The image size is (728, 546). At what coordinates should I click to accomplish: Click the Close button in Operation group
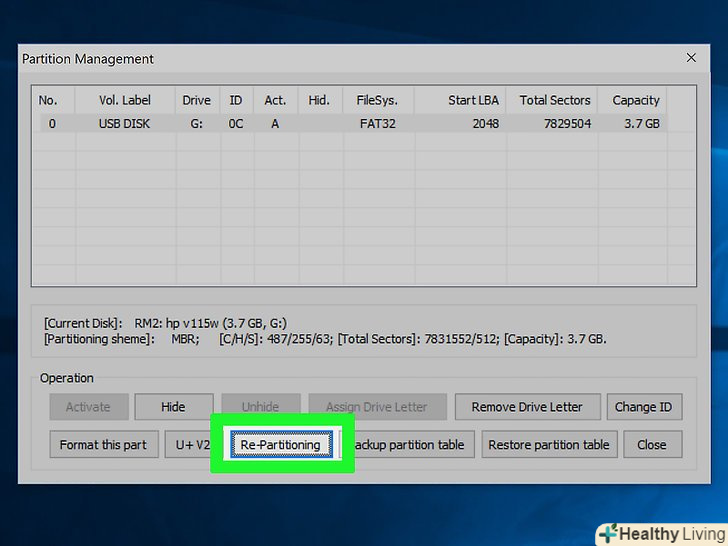[652, 444]
